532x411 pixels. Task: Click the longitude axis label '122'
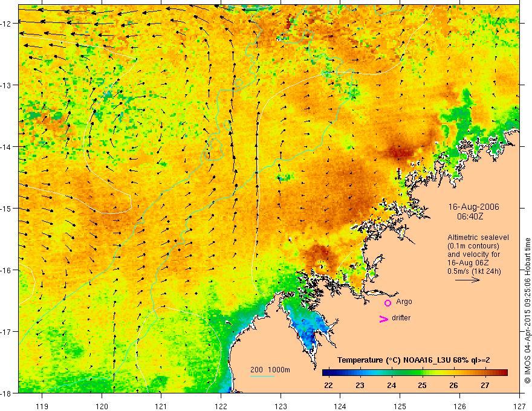click(x=221, y=406)
